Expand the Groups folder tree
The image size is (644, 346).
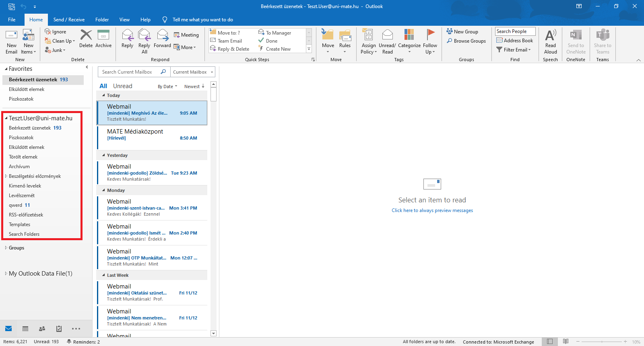tap(6, 248)
